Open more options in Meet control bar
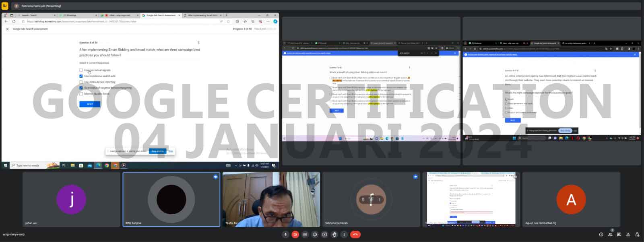This screenshot has height=242, width=644. pyautogui.click(x=344, y=234)
